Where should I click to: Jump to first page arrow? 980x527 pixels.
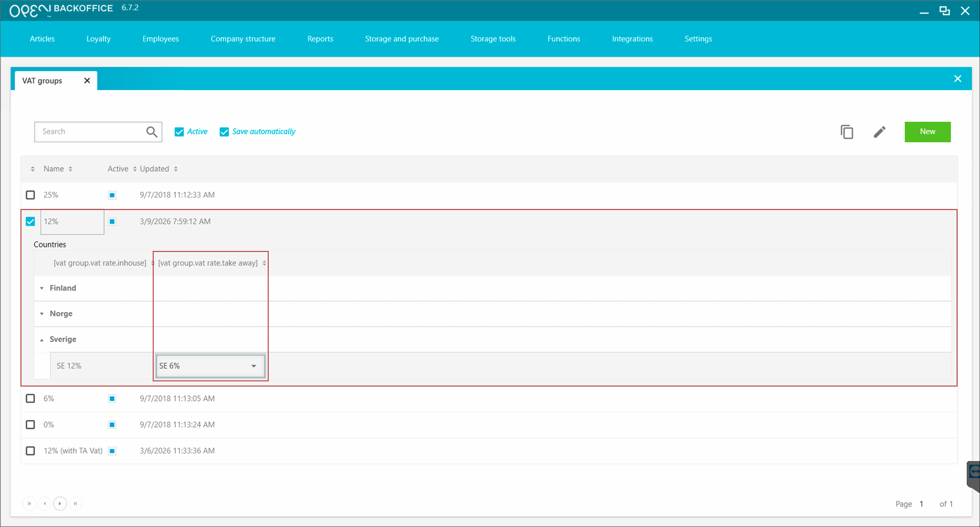[x=29, y=503]
